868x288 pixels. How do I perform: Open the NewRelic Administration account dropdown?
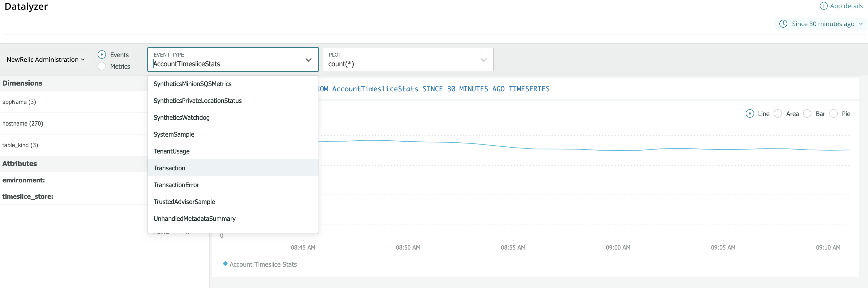[46, 60]
